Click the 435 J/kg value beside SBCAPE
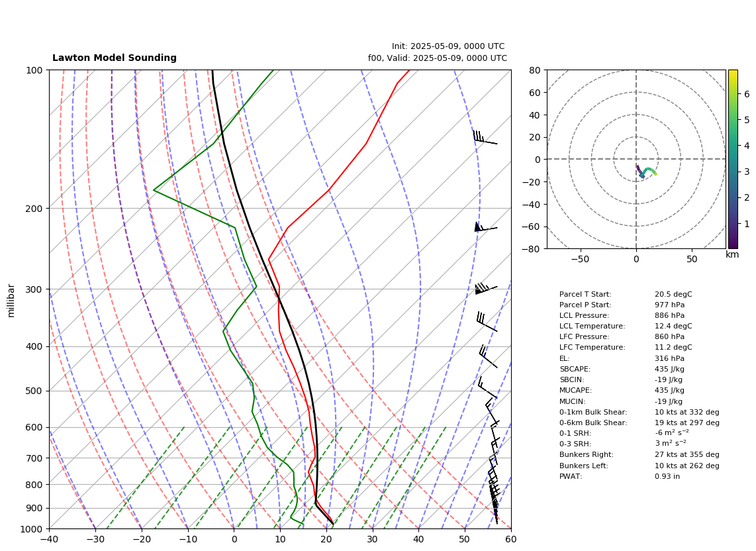 670,369
